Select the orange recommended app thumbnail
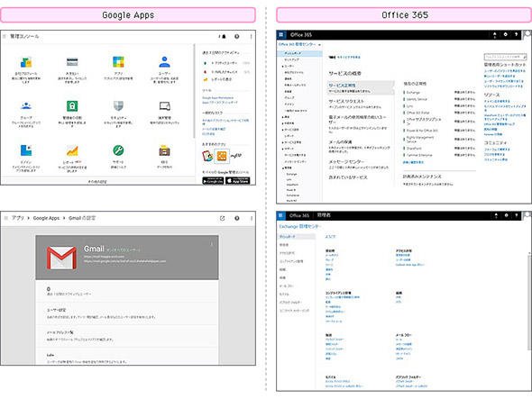Viewport: 532px width, 399px height. click(222, 156)
